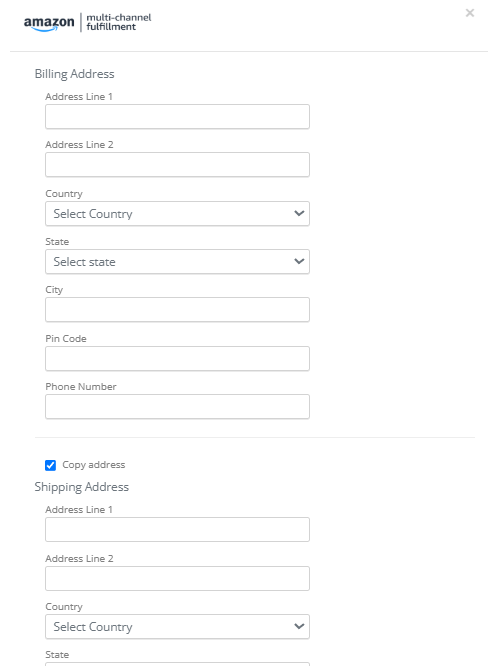
Task: Click the Billing Country chevron arrow
Action: pyautogui.click(x=299, y=213)
